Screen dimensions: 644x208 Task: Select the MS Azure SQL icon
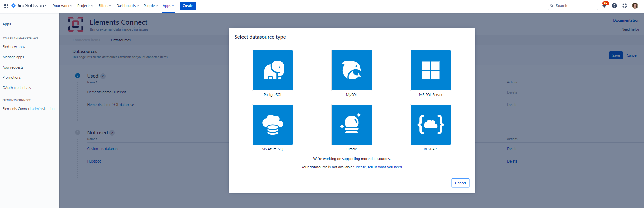click(x=272, y=125)
